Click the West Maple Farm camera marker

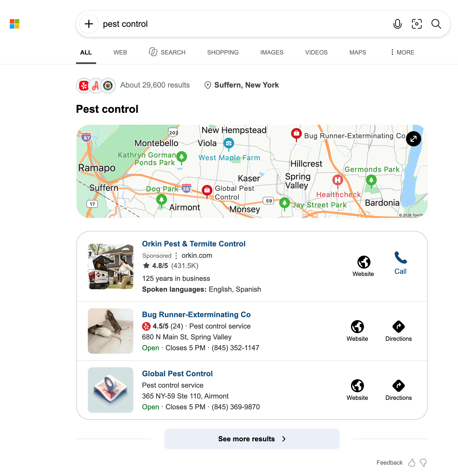tap(229, 144)
